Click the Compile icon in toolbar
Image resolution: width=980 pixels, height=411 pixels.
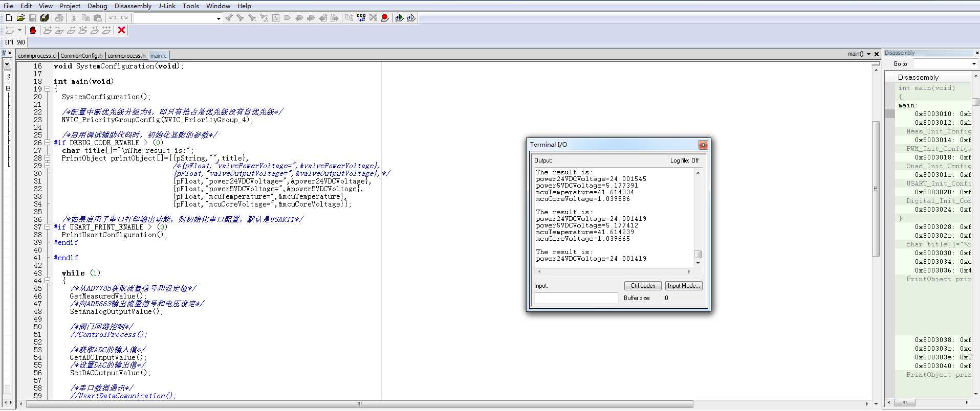click(x=349, y=18)
